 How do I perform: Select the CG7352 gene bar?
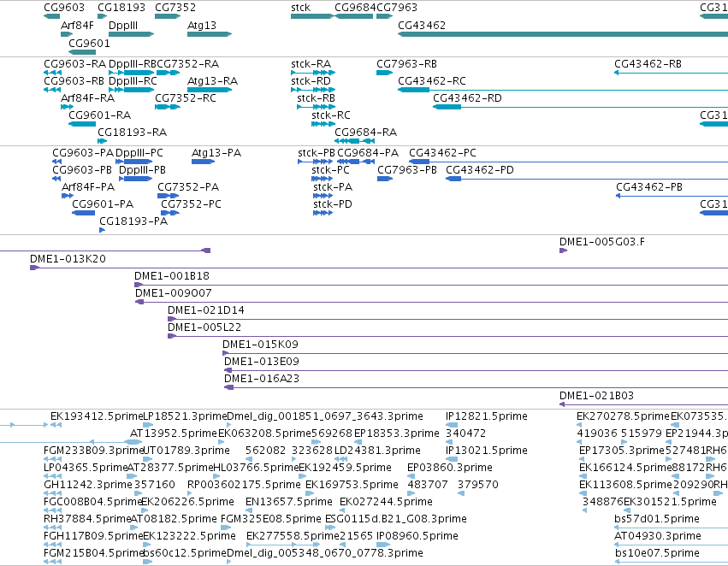coord(167,17)
